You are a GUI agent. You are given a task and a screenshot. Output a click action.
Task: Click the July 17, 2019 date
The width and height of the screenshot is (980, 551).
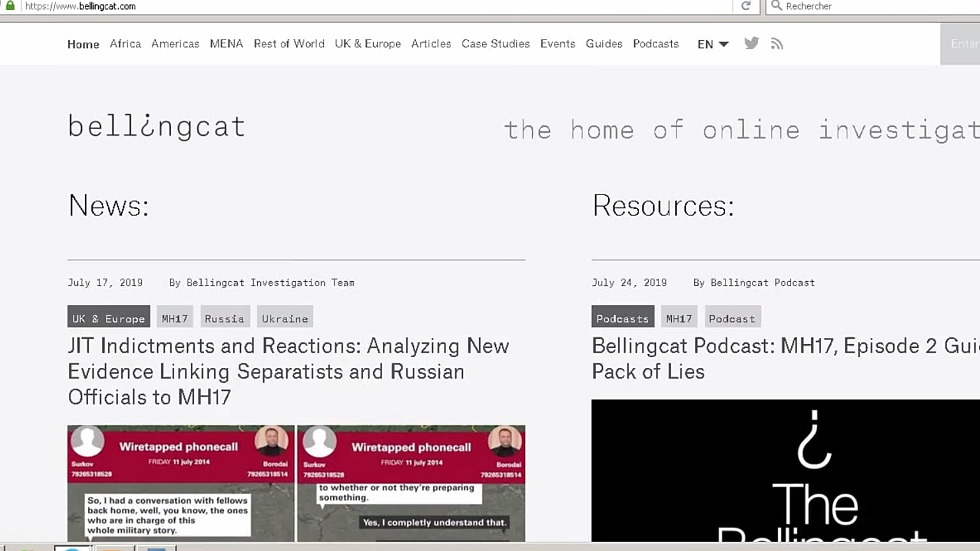[105, 283]
